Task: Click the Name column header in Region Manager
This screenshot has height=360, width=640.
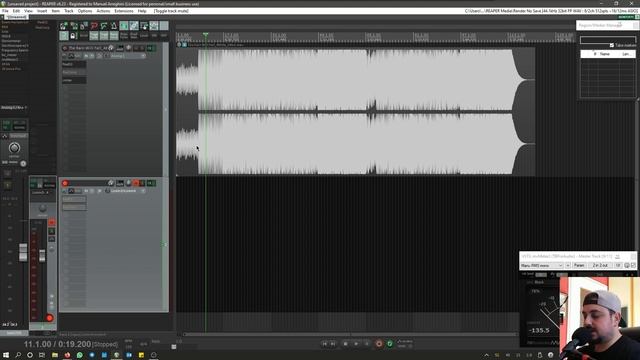Action: click(604, 54)
